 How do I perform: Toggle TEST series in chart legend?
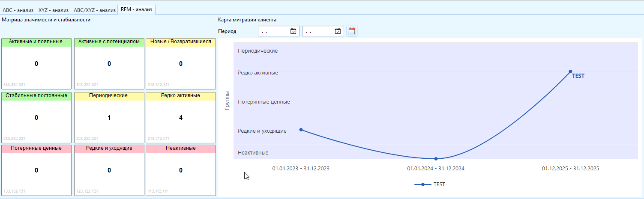(x=430, y=184)
